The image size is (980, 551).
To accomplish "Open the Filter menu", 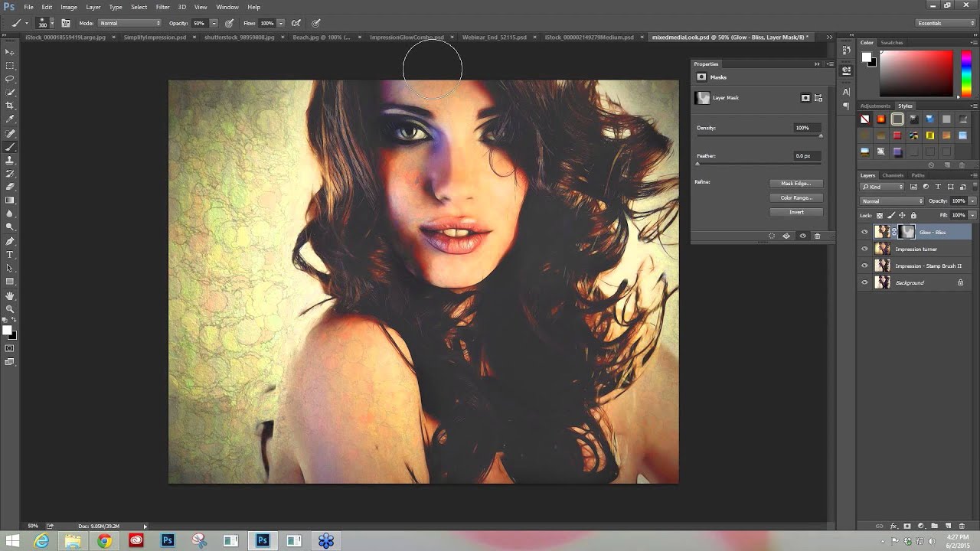I will 162,7.
